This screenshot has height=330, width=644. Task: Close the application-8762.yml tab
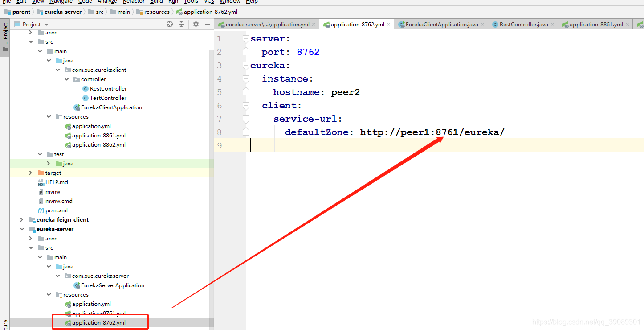point(389,25)
